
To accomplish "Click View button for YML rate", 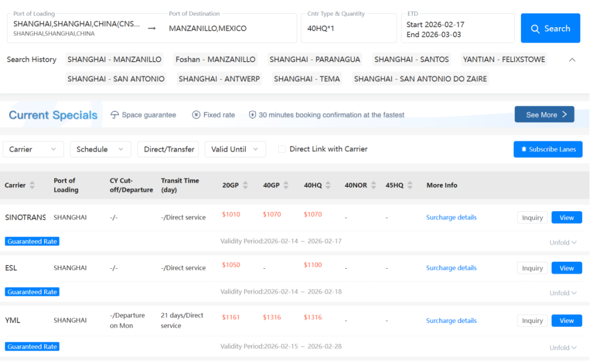I will pos(567,321).
